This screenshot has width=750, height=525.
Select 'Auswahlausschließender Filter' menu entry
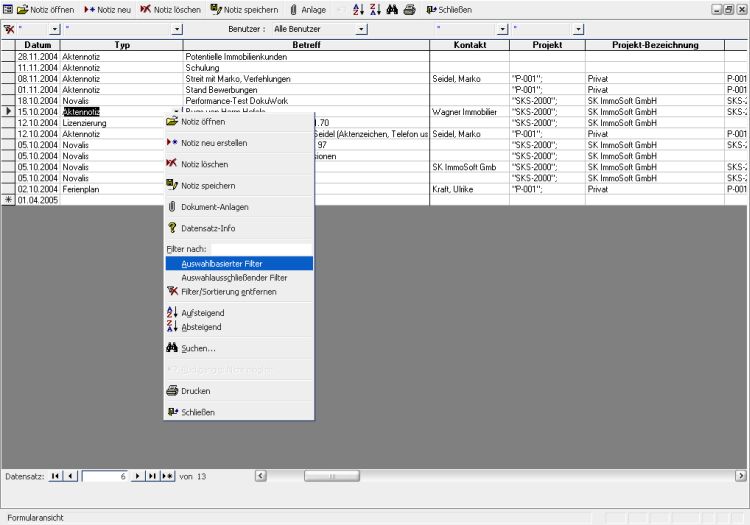coord(234,277)
